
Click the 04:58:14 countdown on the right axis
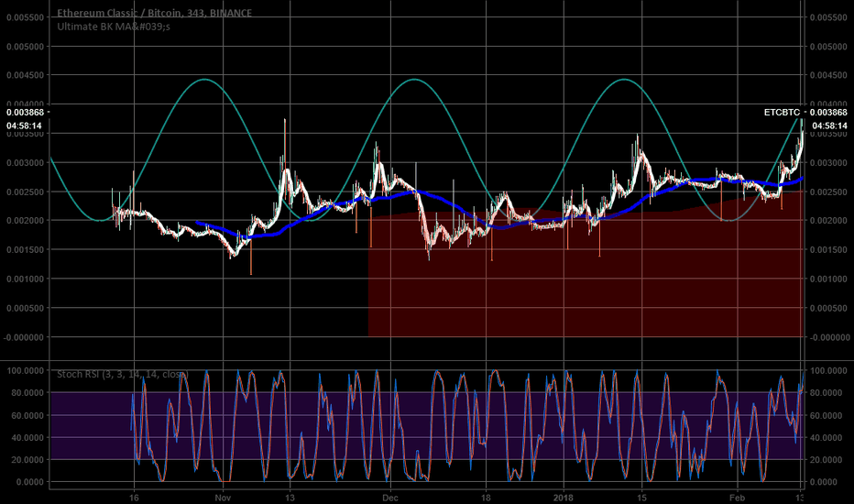click(829, 126)
